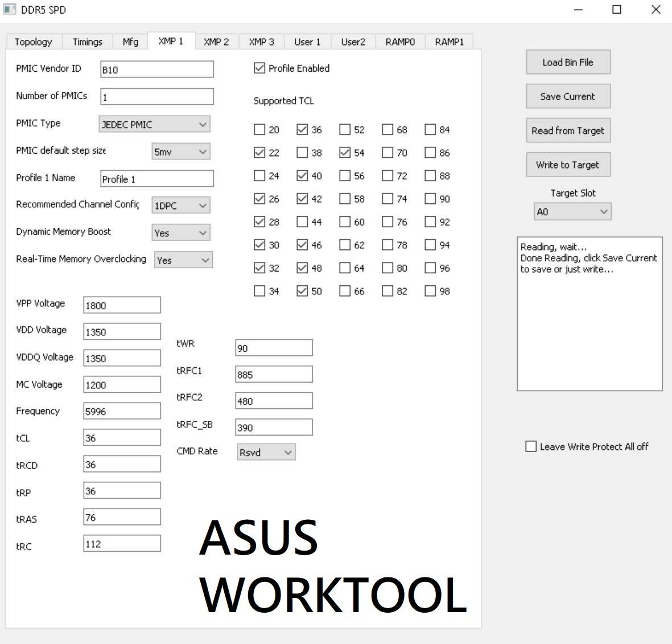Check the TCL 52 checkbox

pyautogui.click(x=345, y=129)
